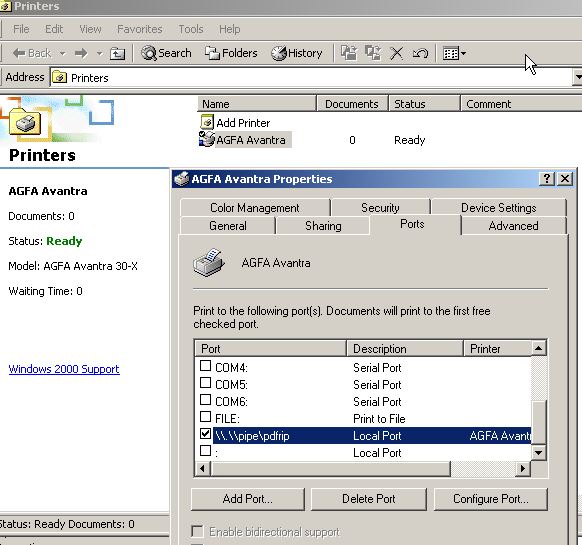Viewport: 582px width, 545px height.
Task: Delete selected item with X icon
Action: [x=396, y=53]
